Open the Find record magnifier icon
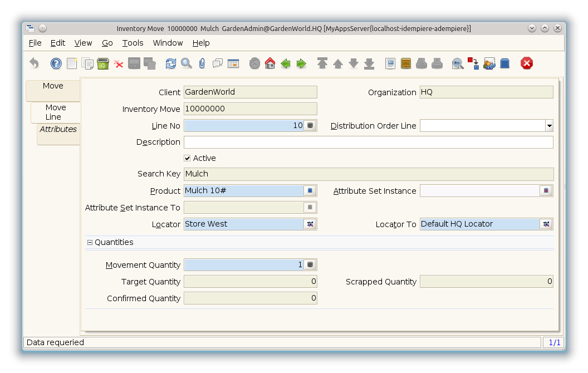588x373 pixels. (x=187, y=63)
